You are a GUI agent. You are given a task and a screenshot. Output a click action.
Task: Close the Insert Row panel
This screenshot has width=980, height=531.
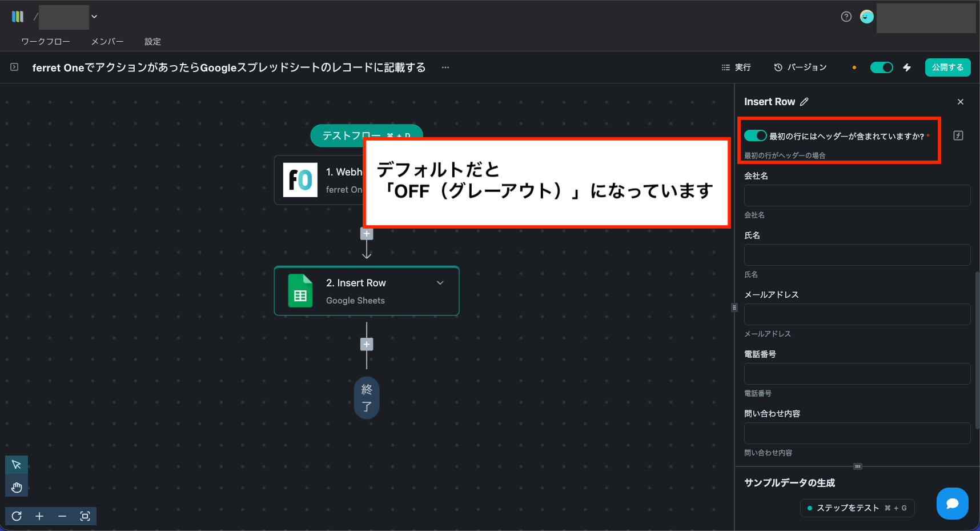click(961, 102)
